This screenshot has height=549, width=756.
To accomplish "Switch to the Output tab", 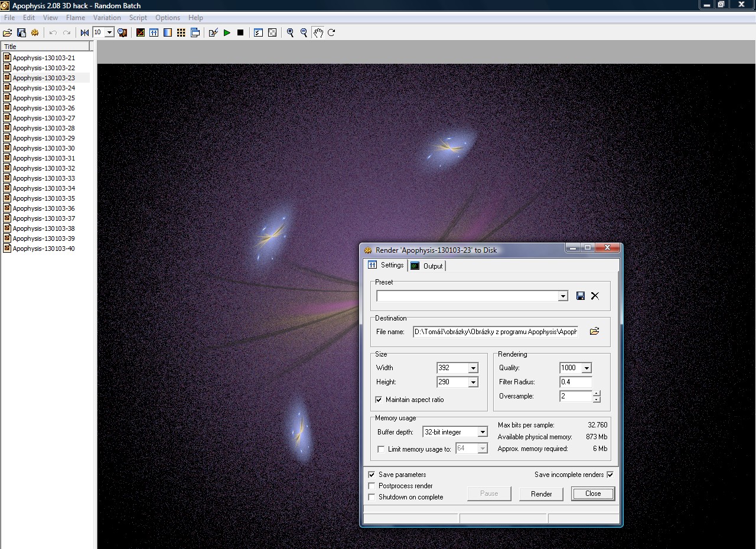I will click(427, 266).
